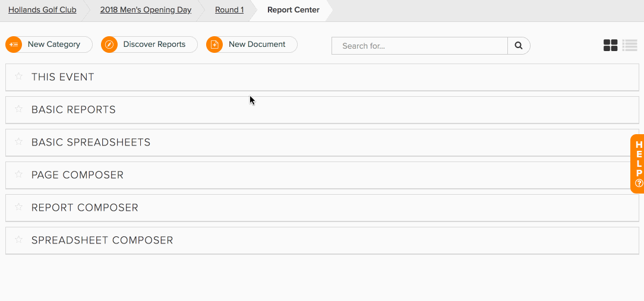Navigate to Round 1 breadcrumb
This screenshot has height=301, width=644.
229,10
